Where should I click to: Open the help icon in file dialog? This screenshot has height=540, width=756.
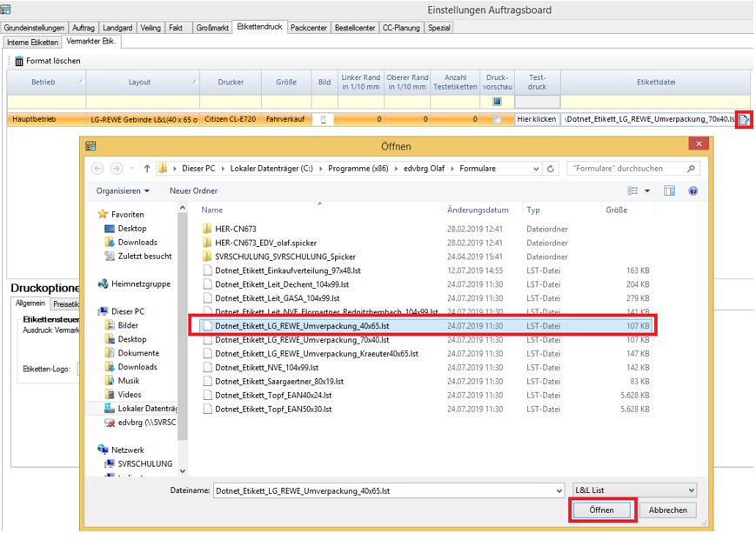pos(692,190)
